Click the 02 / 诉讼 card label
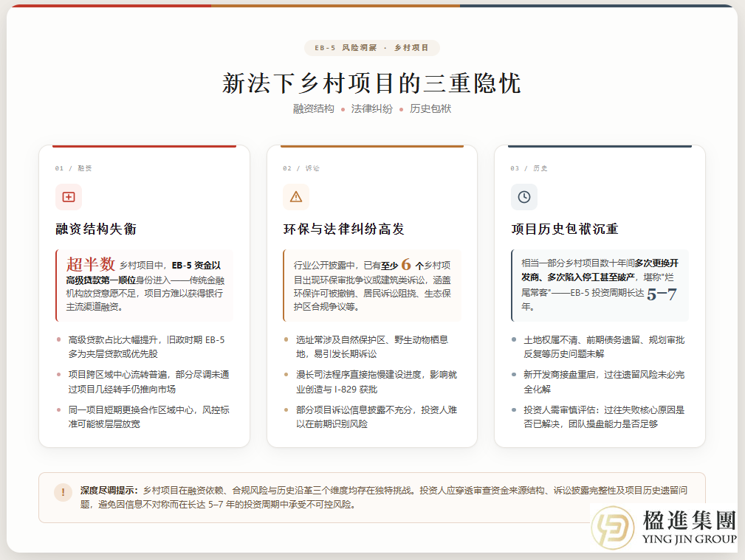Viewport: 745px width, 560px height. [301, 168]
